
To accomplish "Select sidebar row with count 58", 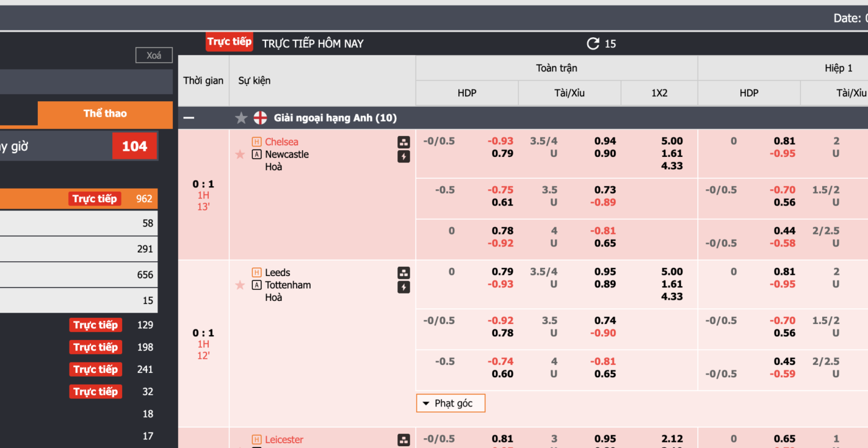I will [x=79, y=223].
